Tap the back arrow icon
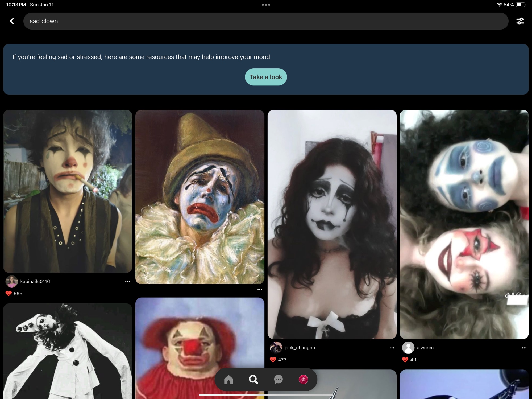 (x=12, y=21)
